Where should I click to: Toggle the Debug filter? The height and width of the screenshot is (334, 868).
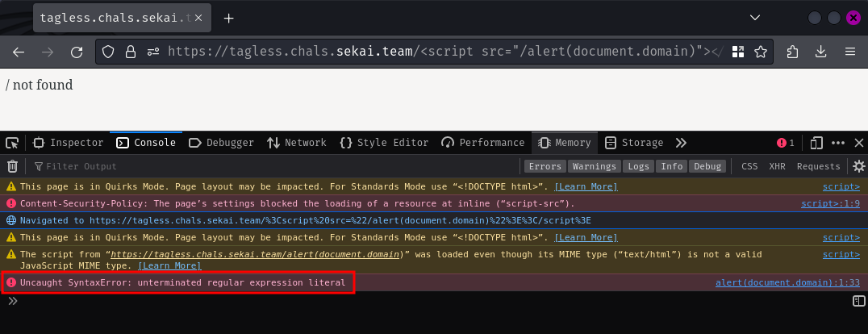point(707,166)
